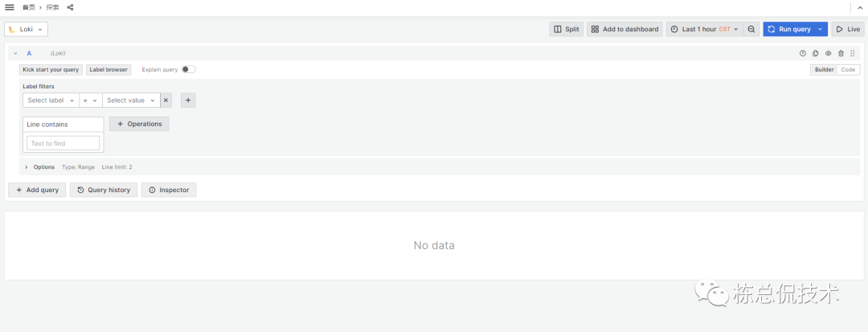Duplicate query A with the copy icon
Viewport: 868px width, 332px height.
click(815, 53)
